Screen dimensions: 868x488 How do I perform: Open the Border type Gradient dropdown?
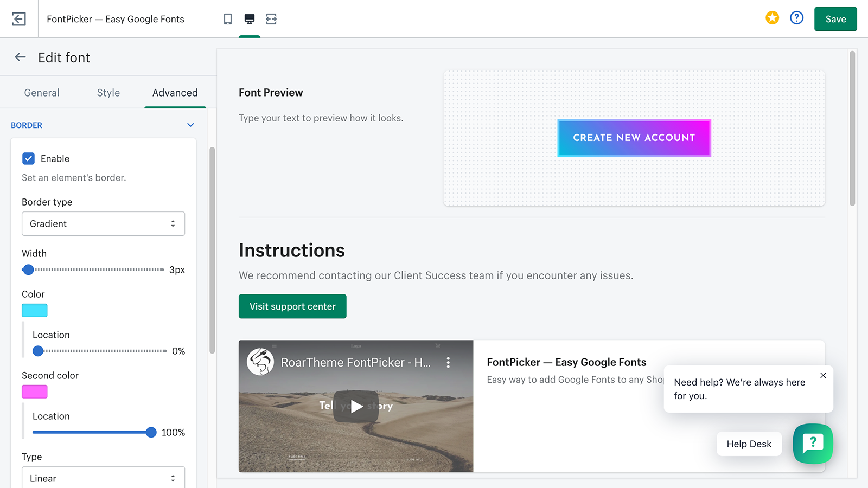(x=103, y=223)
